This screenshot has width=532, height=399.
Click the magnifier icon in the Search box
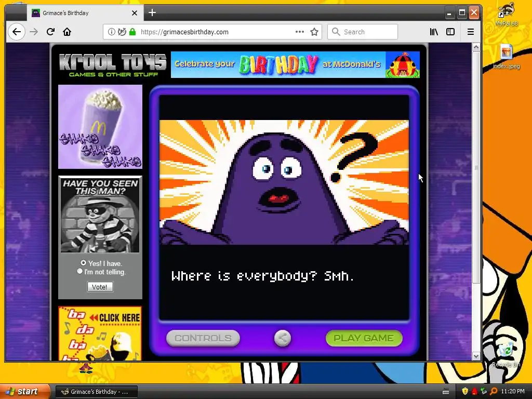click(x=336, y=32)
